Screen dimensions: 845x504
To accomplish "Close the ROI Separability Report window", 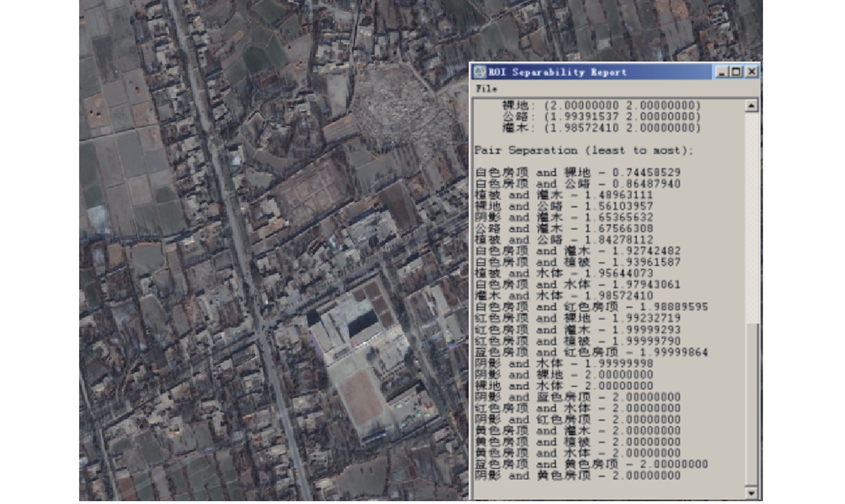I will click(x=751, y=72).
